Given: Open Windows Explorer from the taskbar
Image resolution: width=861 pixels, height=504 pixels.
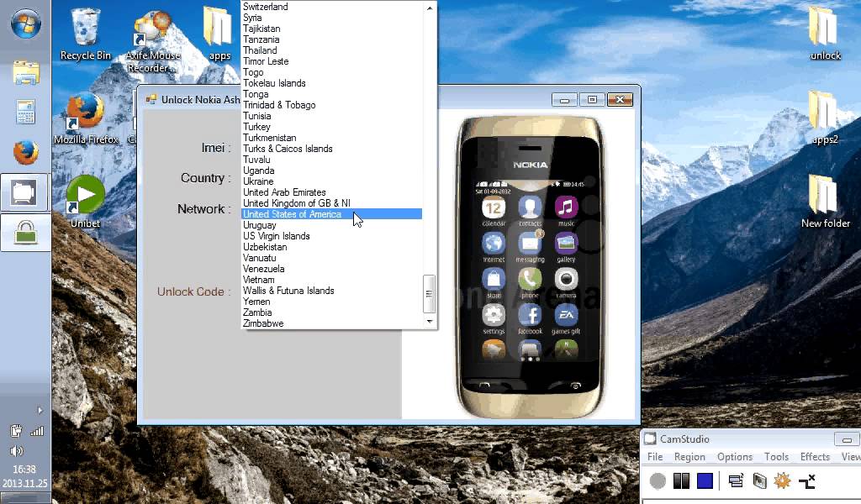Looking at the screenshot, I should coord(25,73).
